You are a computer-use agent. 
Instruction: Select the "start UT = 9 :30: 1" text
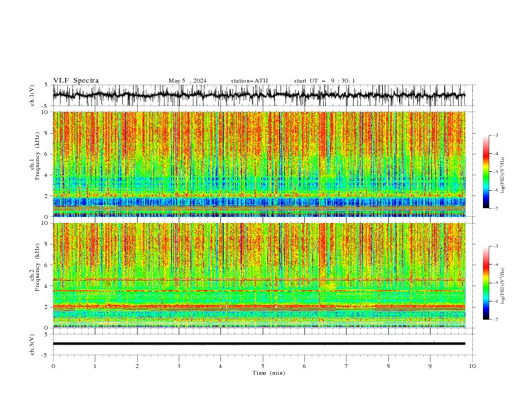pos(324,81)
